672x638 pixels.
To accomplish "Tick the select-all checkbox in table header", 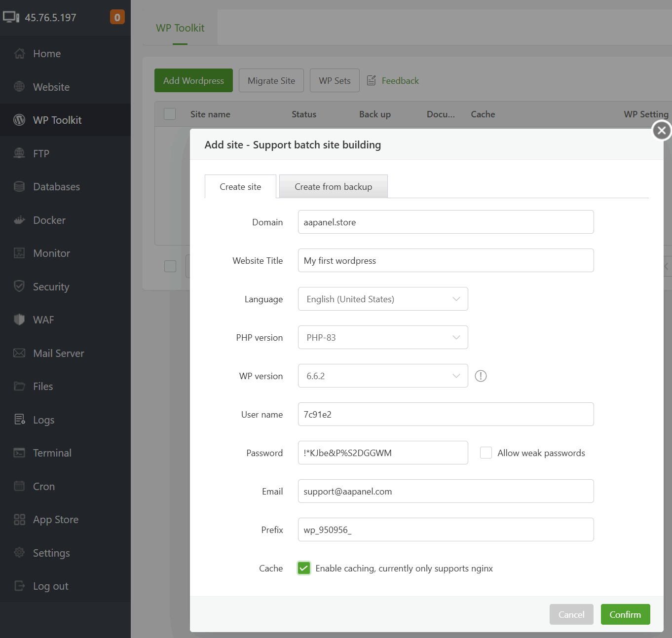I will (x=170, y=114).
